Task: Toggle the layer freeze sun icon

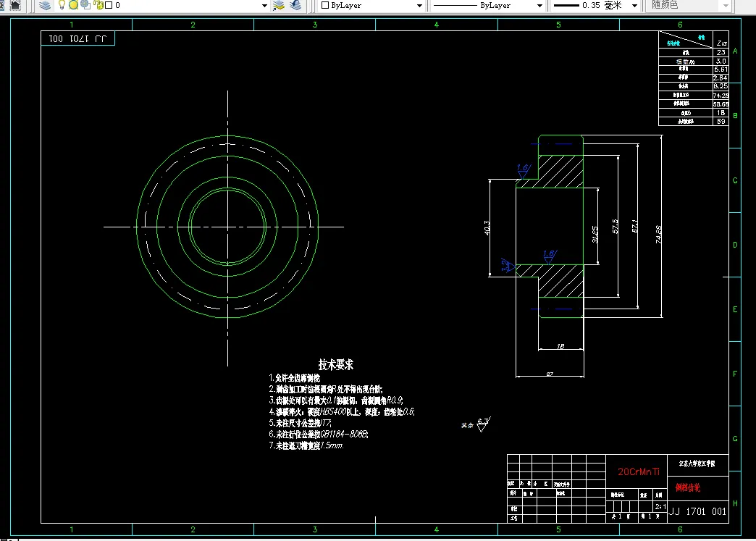Action: coord(73,5)
